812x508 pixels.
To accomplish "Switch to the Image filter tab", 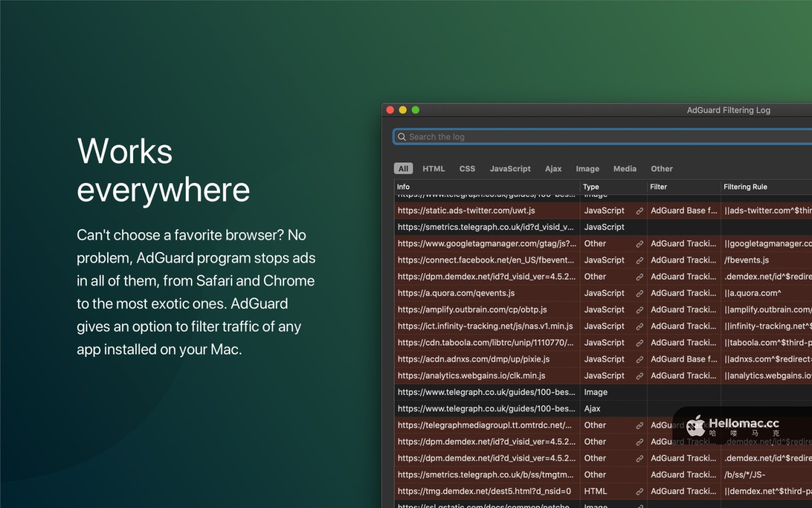I will click(587, 169).
